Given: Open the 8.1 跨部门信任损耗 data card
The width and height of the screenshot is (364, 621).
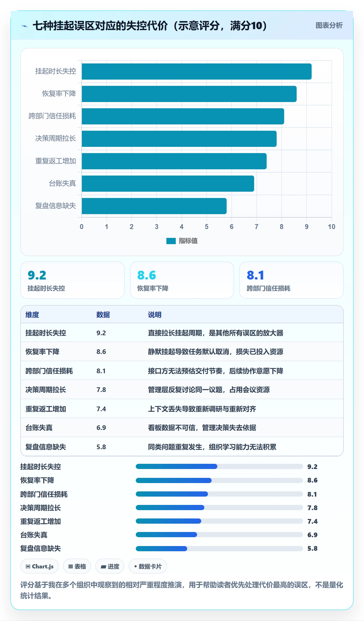Looking at the screenshot, I should tap(291, 280).
